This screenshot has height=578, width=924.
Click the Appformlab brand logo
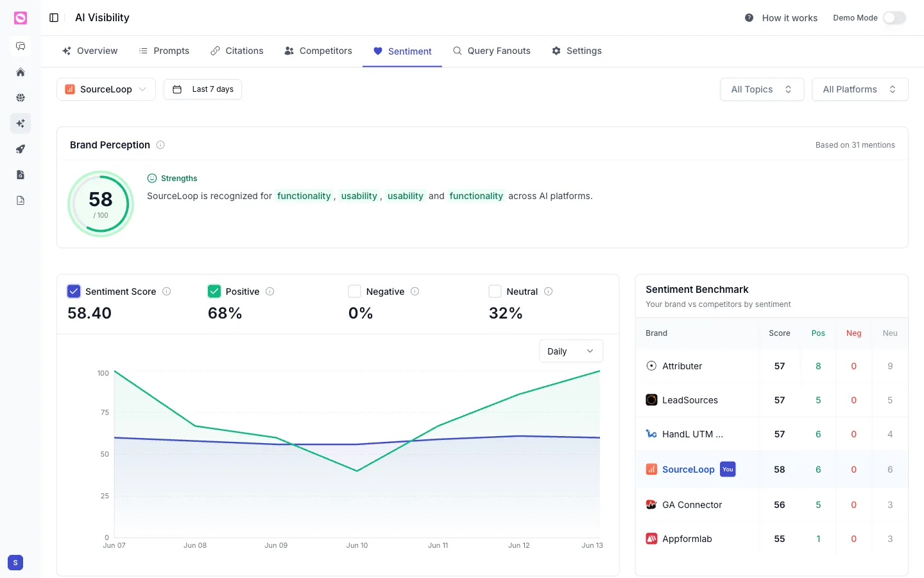(651, 539)
